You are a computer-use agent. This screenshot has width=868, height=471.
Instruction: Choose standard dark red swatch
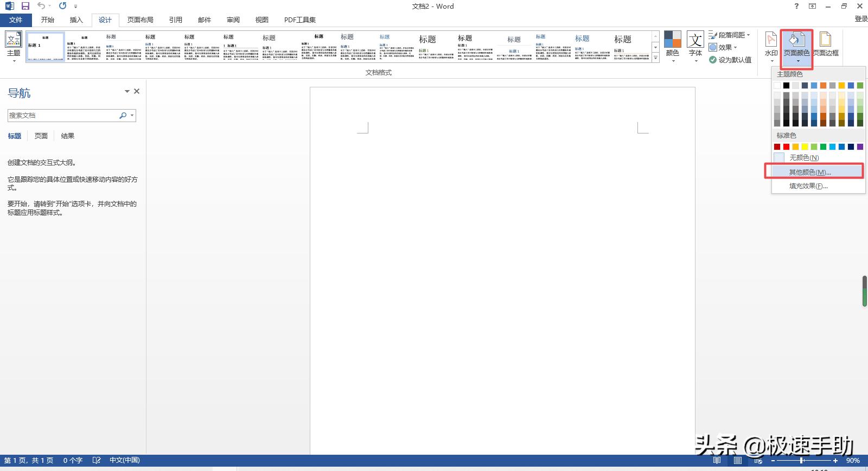click(777, 147)
